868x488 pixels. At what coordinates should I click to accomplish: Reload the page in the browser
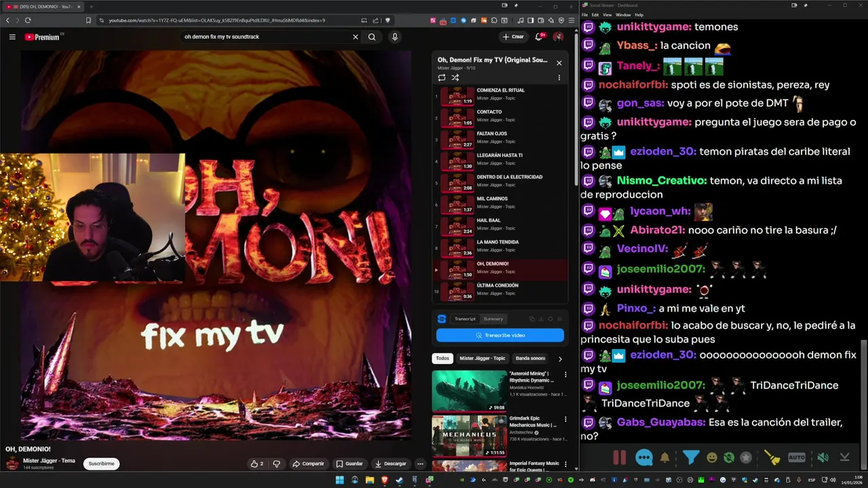tap(28, 20)
